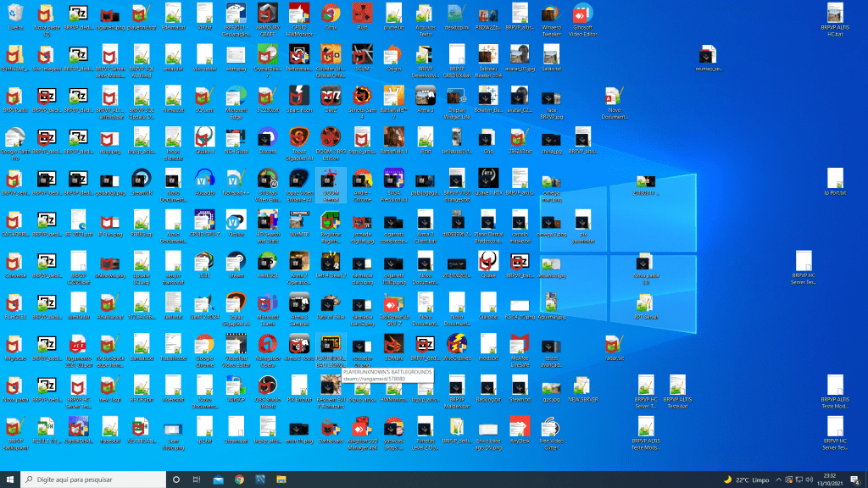Select the Microsoft Teams desktop icon
868x488 pixels.
pos(267,302)
